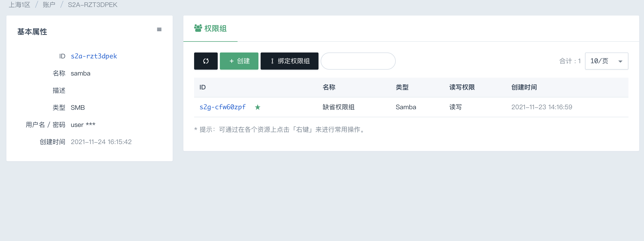
Task: Focus the permission group search field
Action: [x=358, y=61]
